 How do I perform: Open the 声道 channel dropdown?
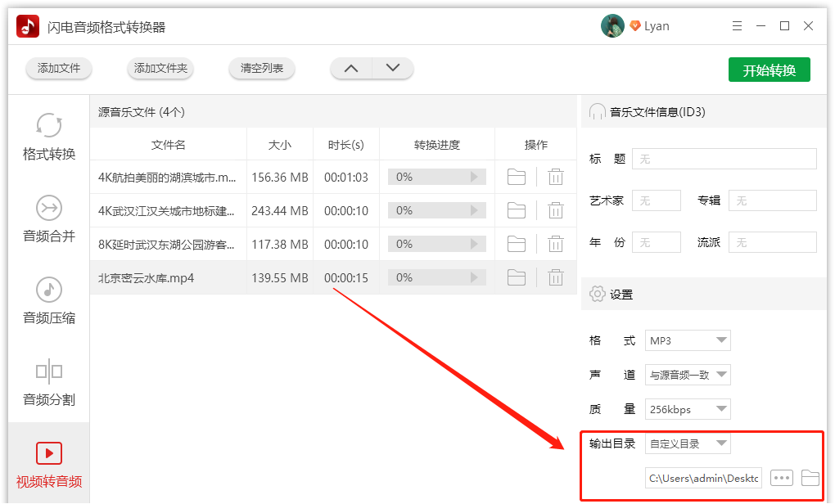tap(688, 375)
